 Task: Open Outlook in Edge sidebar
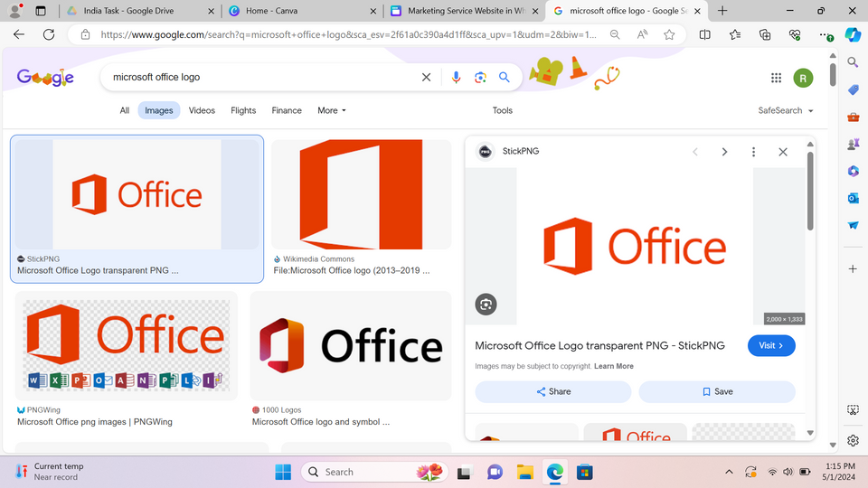[853, 198]
